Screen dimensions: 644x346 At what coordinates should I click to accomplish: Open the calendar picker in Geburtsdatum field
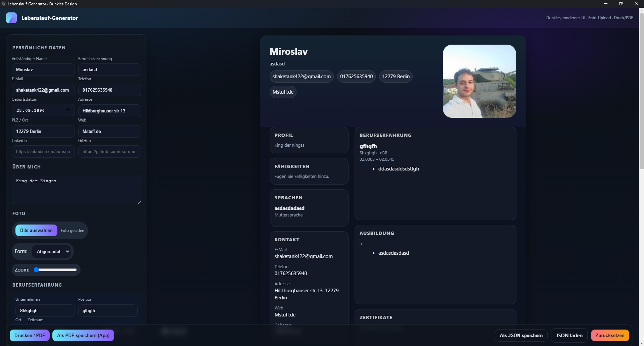coord(68,110)
